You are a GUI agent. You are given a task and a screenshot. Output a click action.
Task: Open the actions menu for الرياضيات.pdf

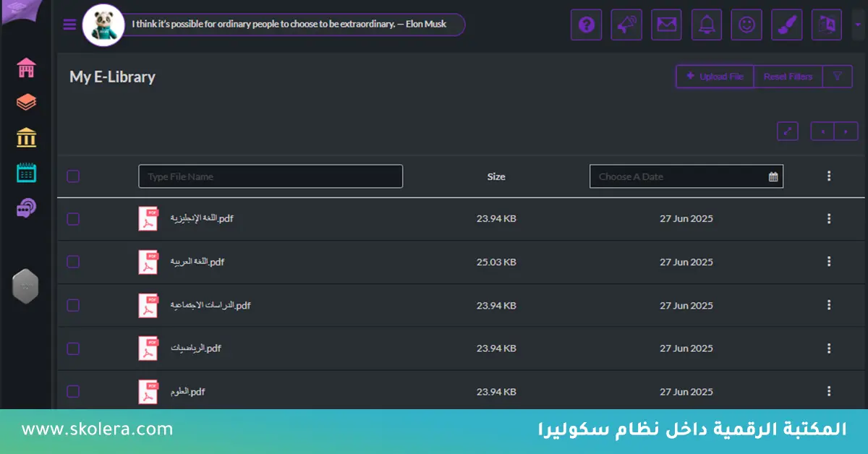828,348
